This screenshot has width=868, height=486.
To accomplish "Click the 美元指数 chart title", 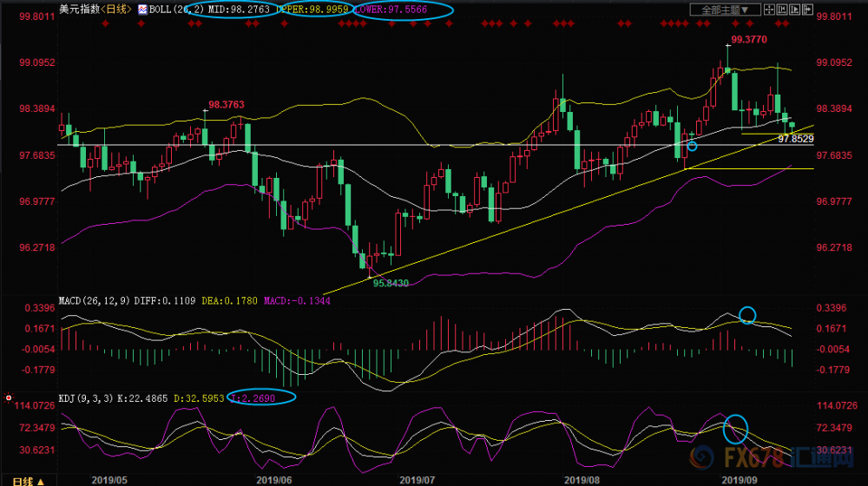I will click(x=79, y=9).
